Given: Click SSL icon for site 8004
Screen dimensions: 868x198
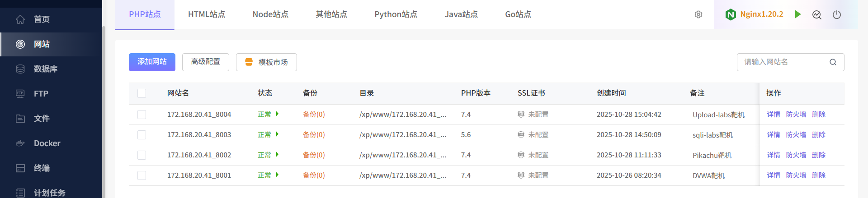Looking at the screenshot, I should click(521, 115).
